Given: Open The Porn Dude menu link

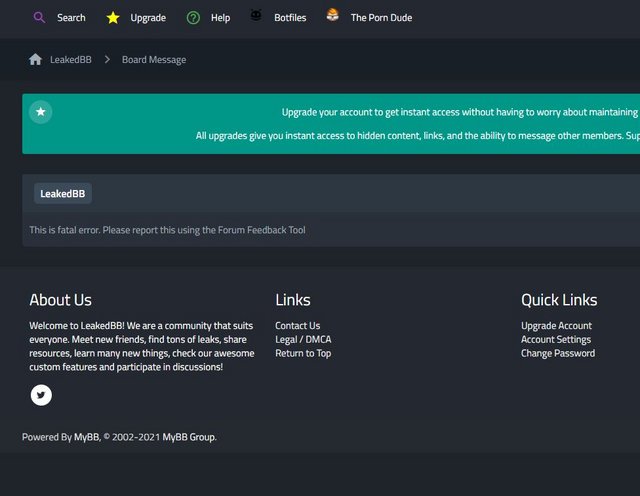Looking at the screenshot, I should (381, 18).
